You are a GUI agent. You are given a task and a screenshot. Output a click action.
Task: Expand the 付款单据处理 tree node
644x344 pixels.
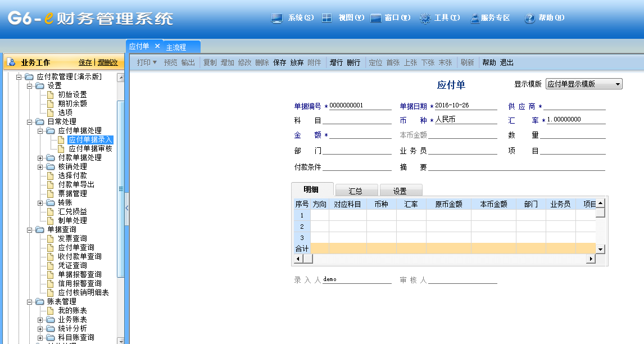click(x=40, y=157)
